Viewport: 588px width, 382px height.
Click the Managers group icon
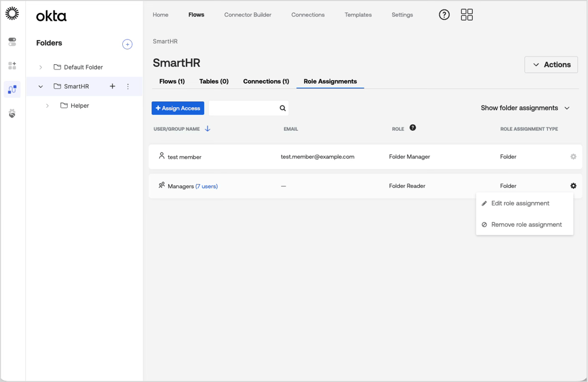point(162,185)
